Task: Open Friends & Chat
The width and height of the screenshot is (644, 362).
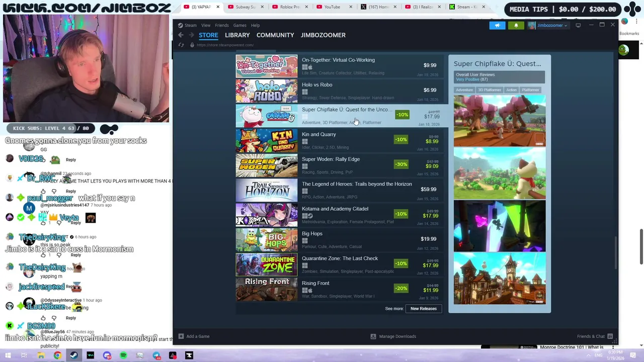Action: (x=595, y=336)
